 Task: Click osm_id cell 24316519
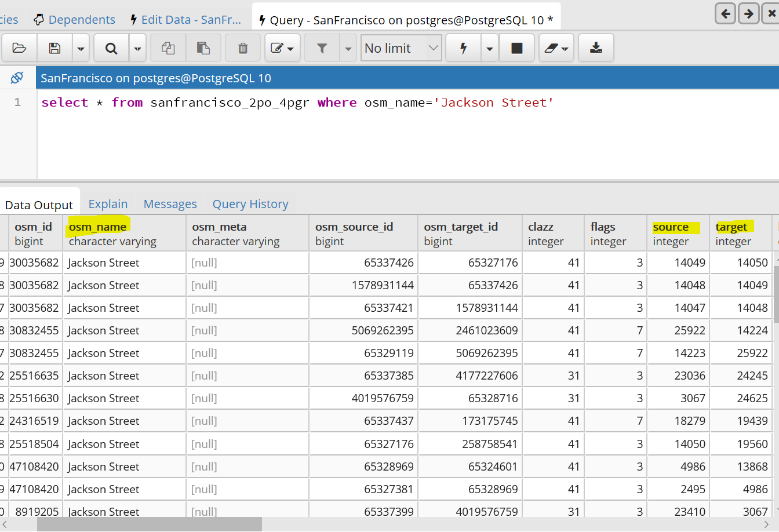(x=35, y=421)
